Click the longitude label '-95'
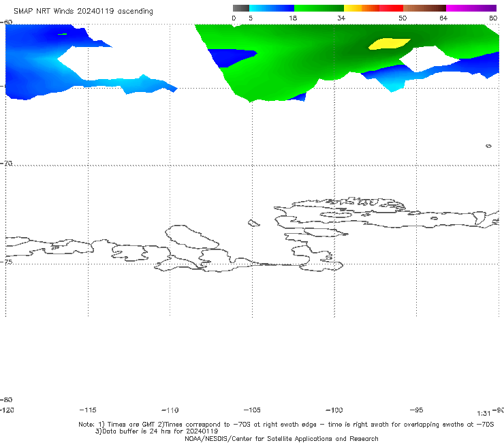This screenshot has width=504, height=443. click(417, 410)
